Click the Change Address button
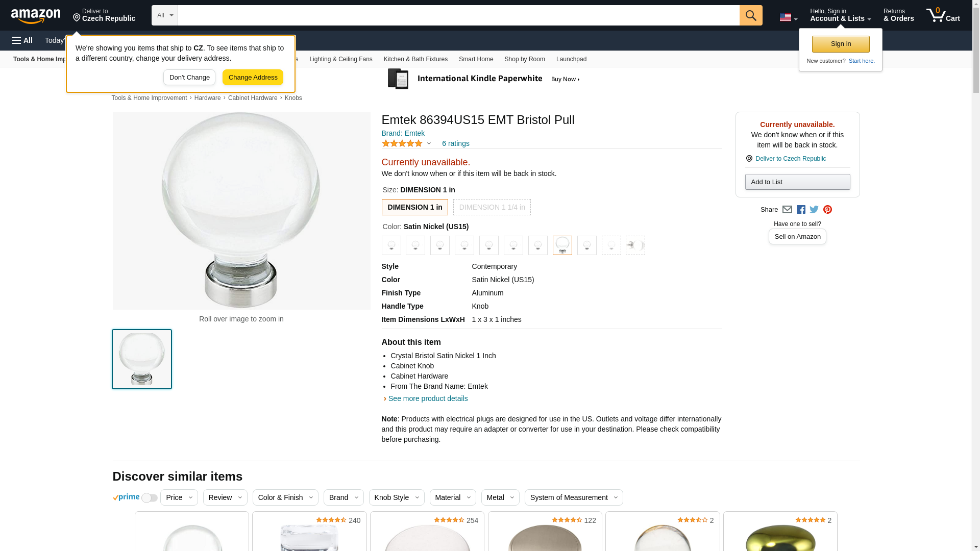This screenshot has height=551, width=980. (x=253, y=78)
